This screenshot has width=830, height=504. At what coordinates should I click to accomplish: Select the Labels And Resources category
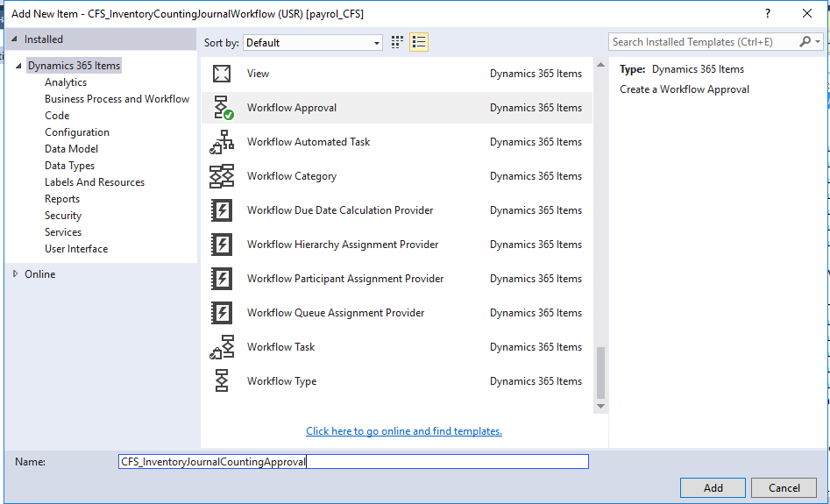(x=95, y=182)
